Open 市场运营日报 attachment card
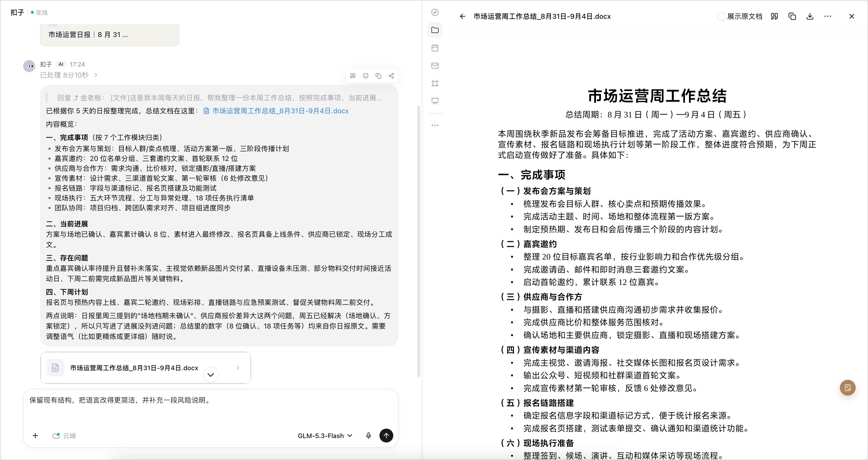This screenshot has height=460, width=868. click(110, 35)
